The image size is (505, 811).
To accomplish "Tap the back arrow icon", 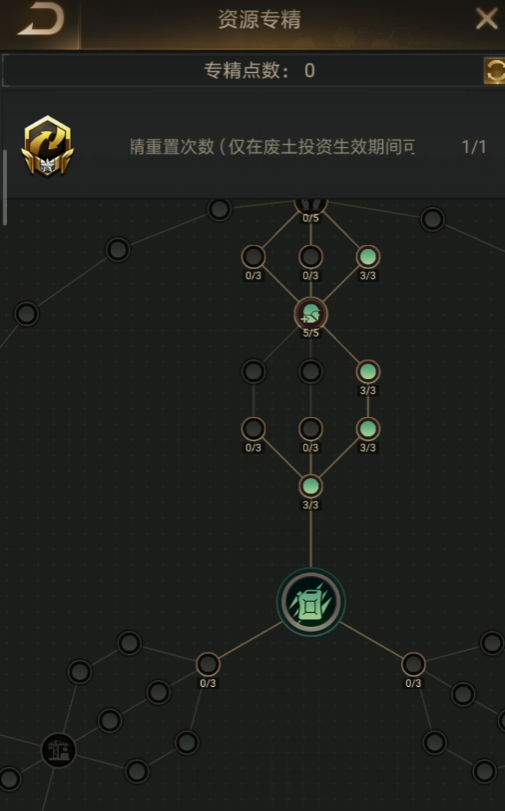I will click(x=40, y=21).
